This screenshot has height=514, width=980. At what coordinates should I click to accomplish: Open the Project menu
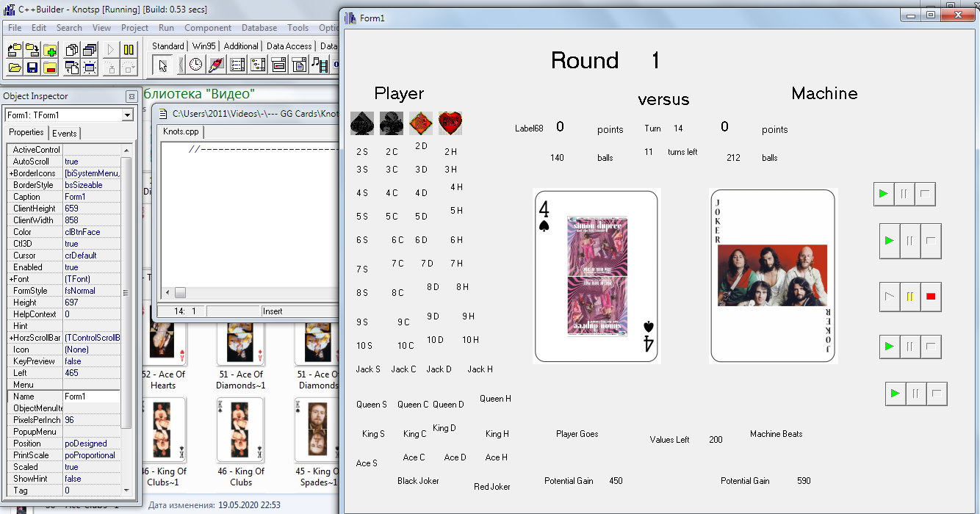click(135, 28)
